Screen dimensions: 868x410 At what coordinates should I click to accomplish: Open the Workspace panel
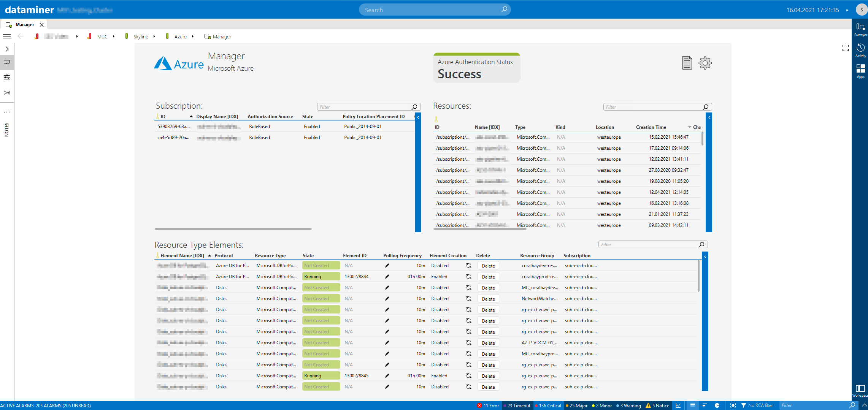point(860,390)
